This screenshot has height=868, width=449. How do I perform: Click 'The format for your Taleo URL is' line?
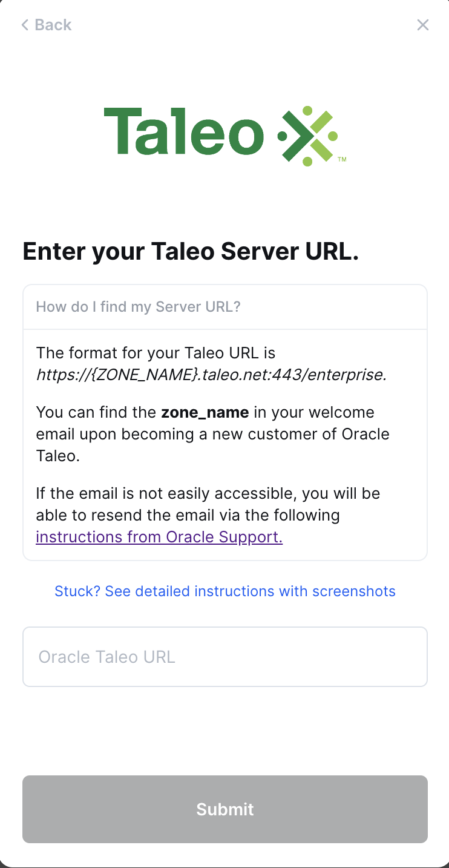pos(156,352)
